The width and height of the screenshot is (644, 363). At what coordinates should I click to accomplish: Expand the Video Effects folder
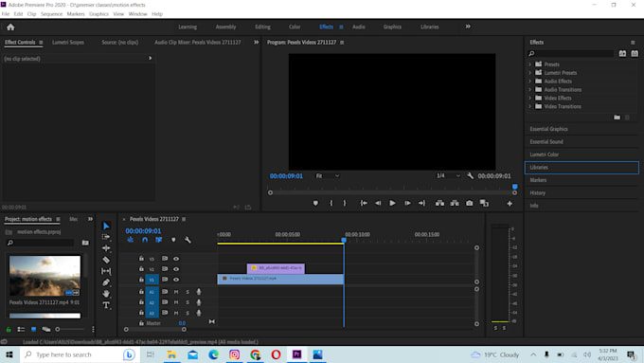(529, 99)
